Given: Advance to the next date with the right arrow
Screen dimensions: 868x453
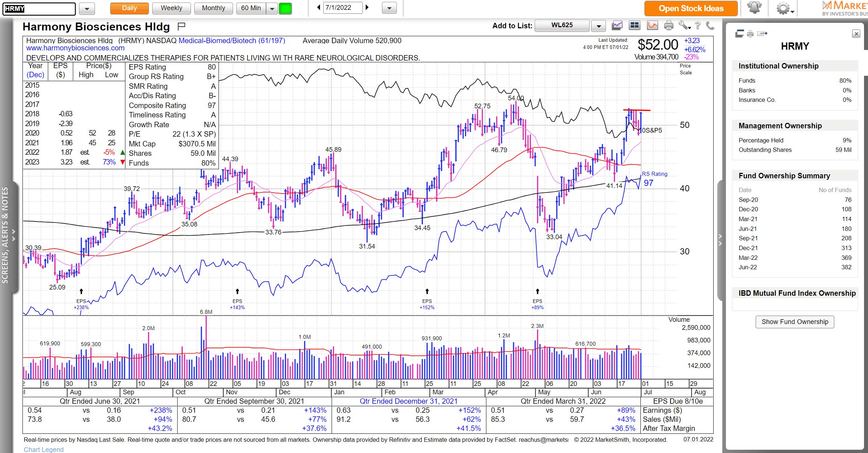Looking at the screenshot, I should click(367, 8).
